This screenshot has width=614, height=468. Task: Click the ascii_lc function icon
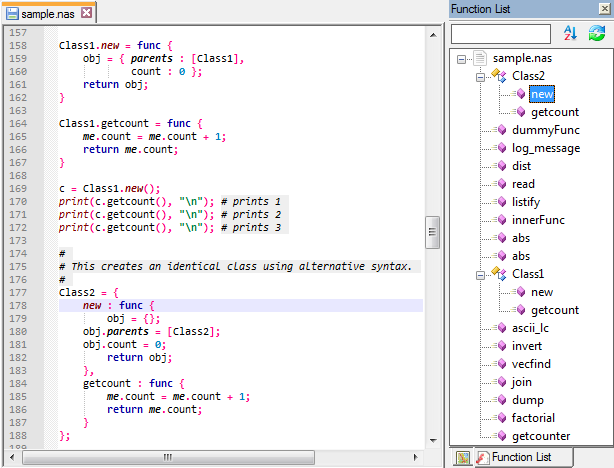click(x=502, y=328)
